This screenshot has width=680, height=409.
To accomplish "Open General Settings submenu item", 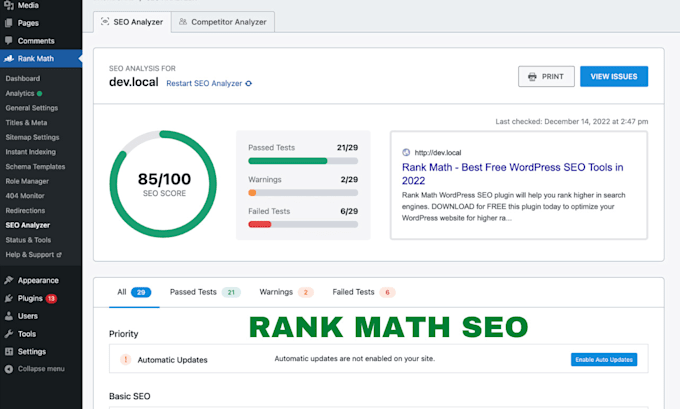I will coord(32,108).
